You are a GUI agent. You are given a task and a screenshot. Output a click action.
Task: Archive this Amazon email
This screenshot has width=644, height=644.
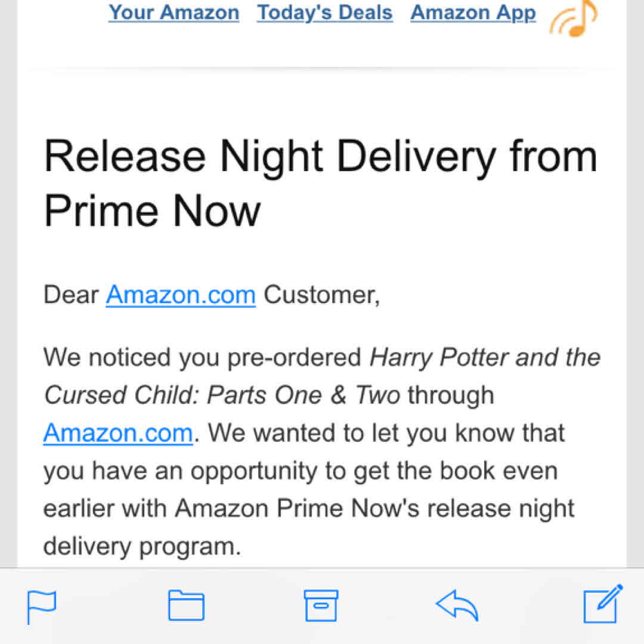tap(321, 606)
